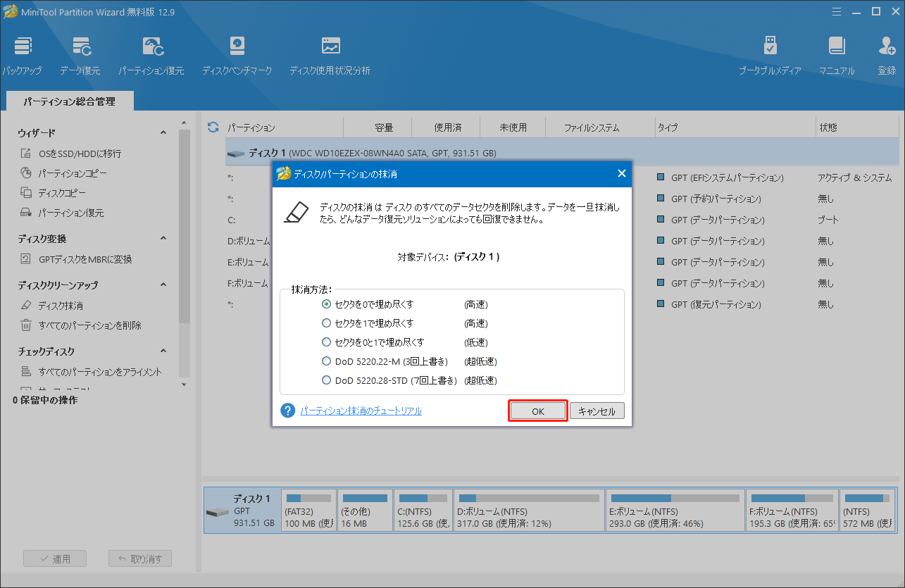
Task: Collapse the チェックディスク section
Action: [163, 351]
